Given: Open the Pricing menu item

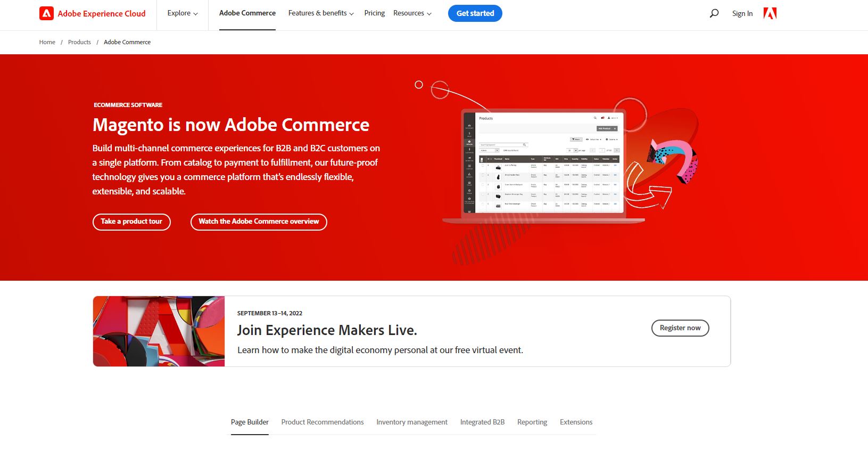Looking at the screenshot, I should pyautogui.click(x=375, y=13).
